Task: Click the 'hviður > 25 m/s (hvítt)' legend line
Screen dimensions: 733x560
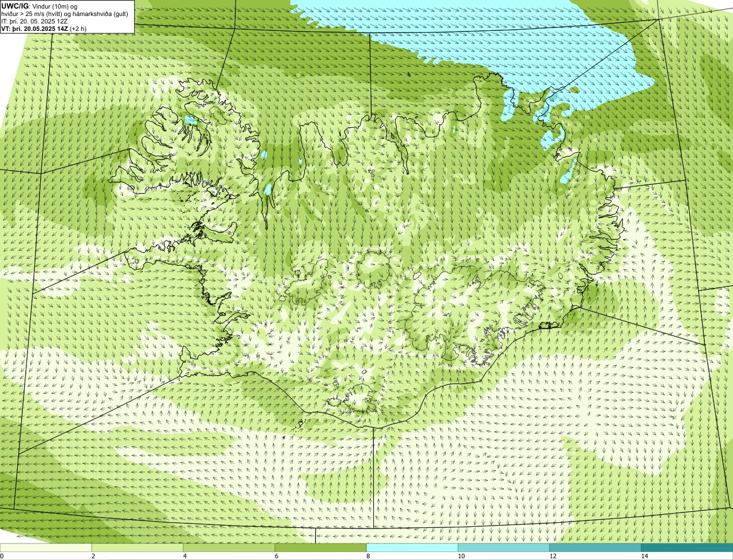Action: pos(65,13)
